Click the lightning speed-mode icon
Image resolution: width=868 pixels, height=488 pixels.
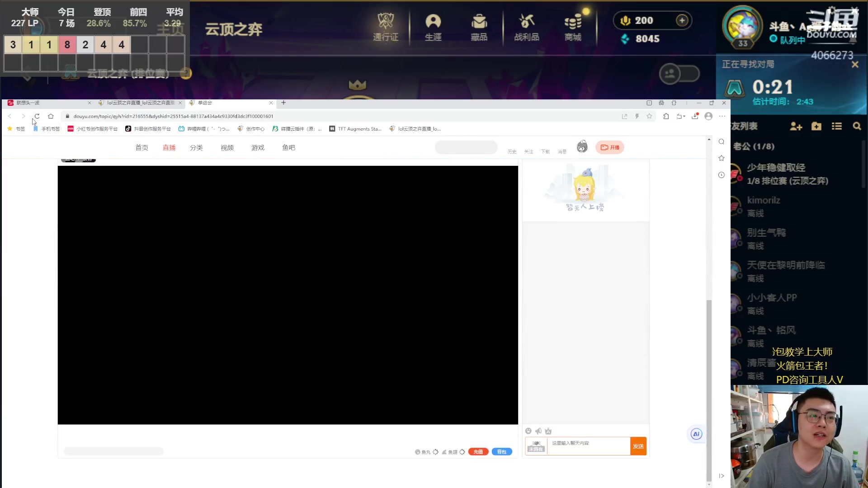[x=637, y=116]
